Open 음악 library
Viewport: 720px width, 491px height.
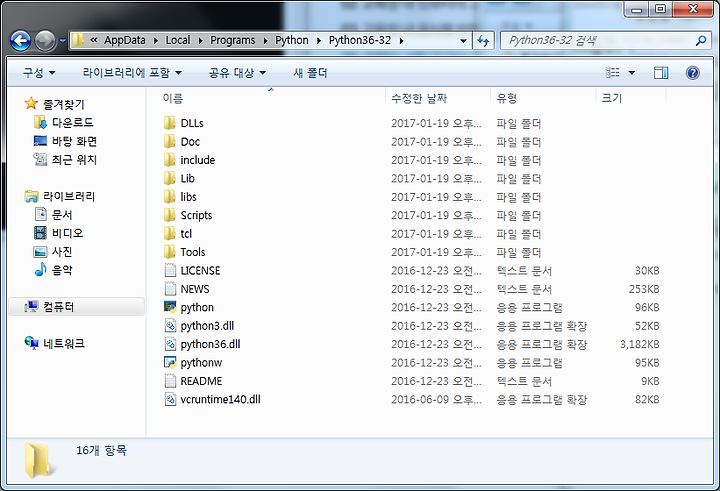[x=62, y=270]
